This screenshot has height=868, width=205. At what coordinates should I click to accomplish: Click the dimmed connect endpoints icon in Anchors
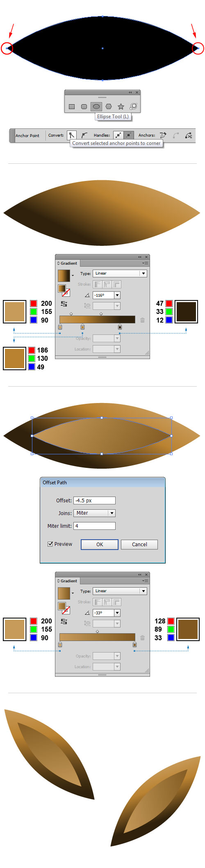(x=176, y=135)
